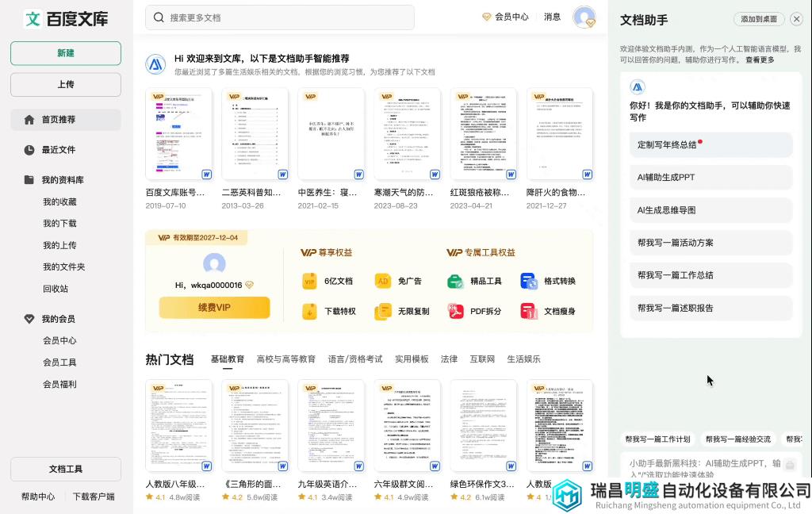Click 添加到桌面 button

(x=759, y=19)
